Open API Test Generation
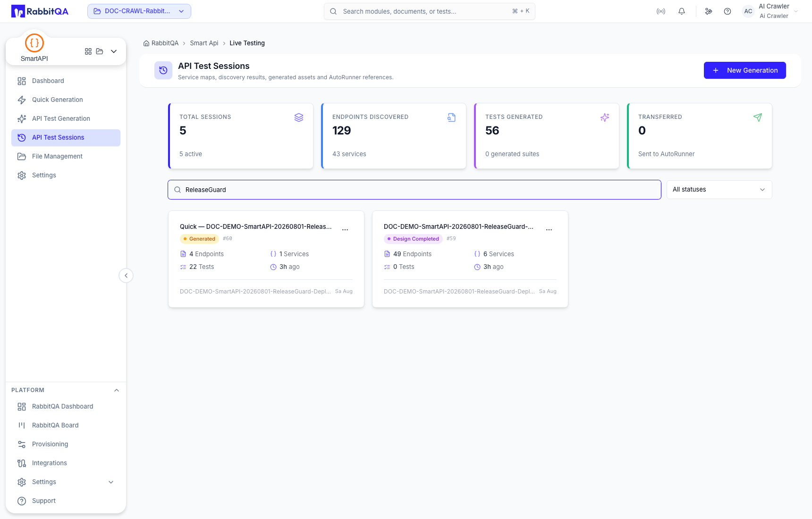This screenshot has height=519, width=812. click(x=66, y=119)
